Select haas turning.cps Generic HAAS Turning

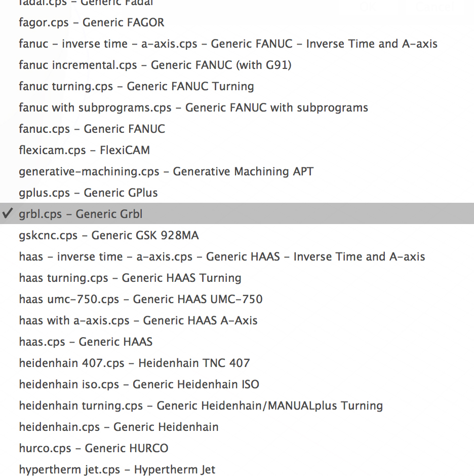[130, 278]
